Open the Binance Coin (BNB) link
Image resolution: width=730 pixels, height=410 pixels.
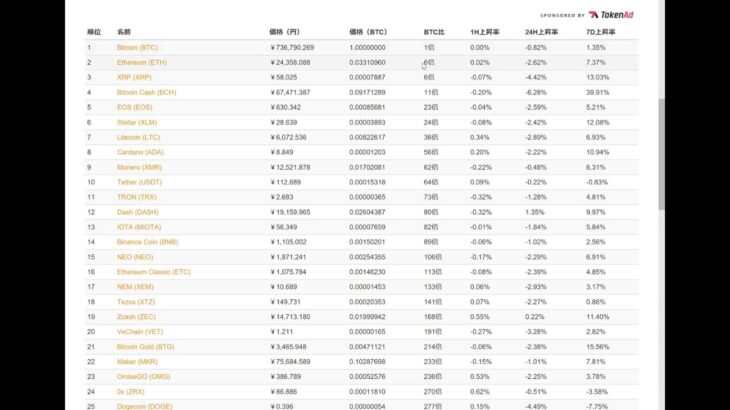pos(146,242)
